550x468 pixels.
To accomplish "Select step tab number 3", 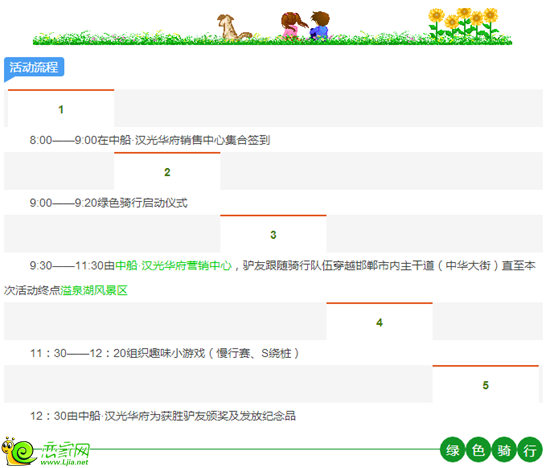I will pos(273,234).
